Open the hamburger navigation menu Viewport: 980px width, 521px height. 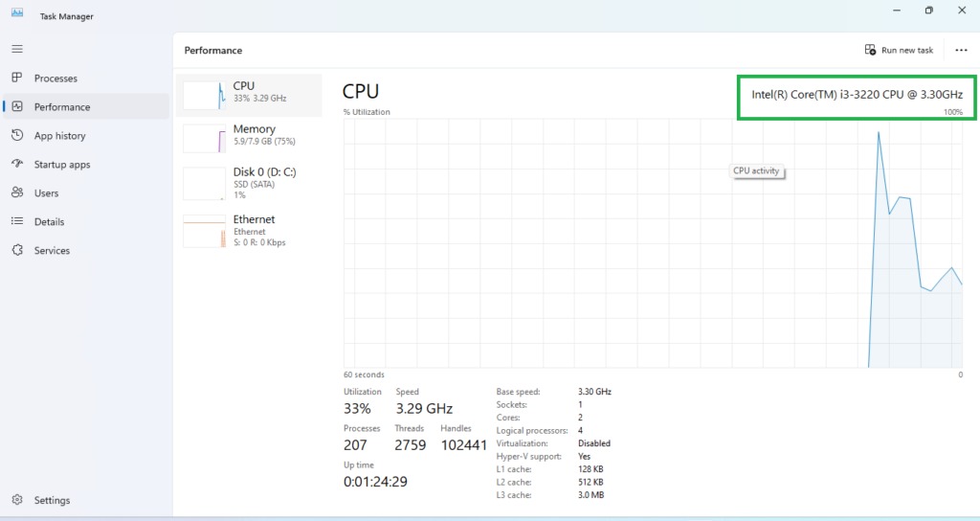point(17,49)
